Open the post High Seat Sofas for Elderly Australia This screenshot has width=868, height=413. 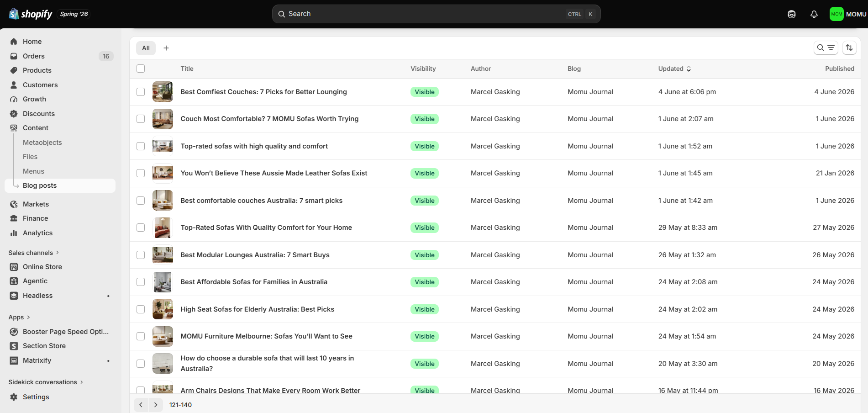point(258,309)
